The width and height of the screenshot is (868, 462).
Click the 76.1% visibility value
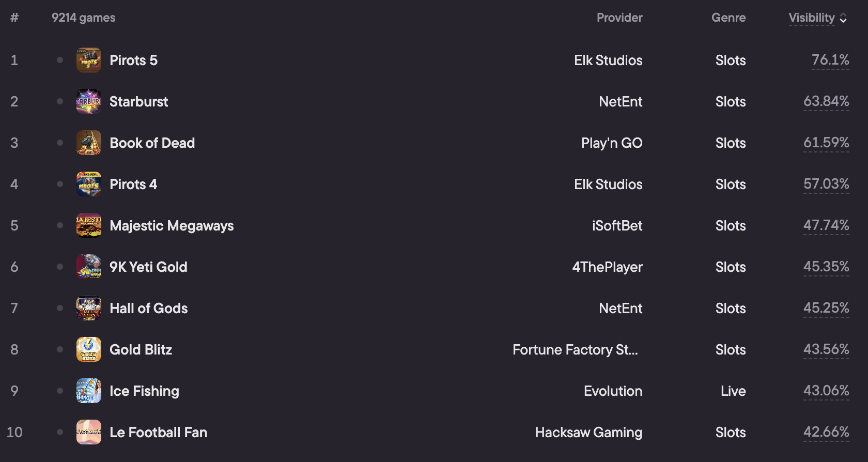tap(830, 60)
